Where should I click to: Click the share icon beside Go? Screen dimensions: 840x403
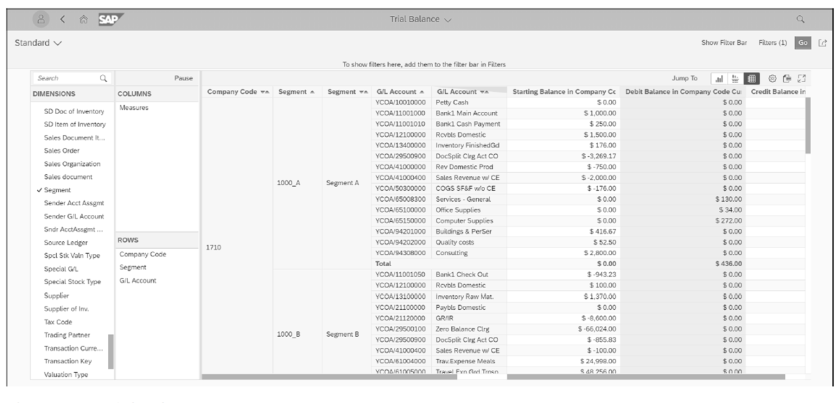(x=824, y=45)
